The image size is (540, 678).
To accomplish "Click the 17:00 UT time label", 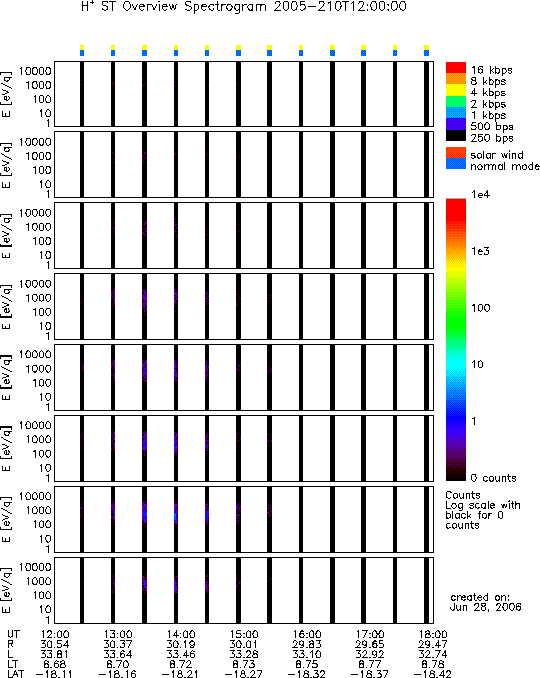I will coord(370,634).
